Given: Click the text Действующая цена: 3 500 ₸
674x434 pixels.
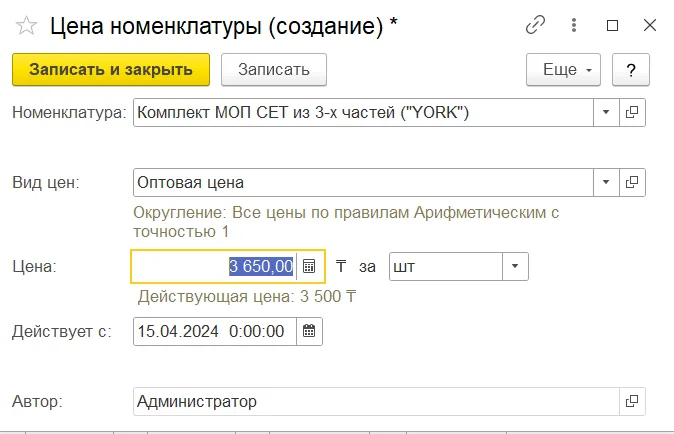Looking at the screenshot, I should tap(247, 296).
